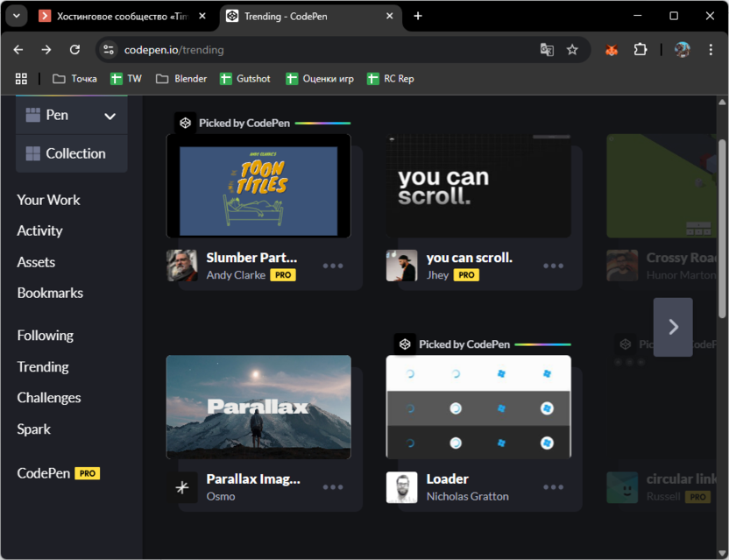This screenshot has width=729, height=560.
Task: Open the Slumber Part... pen title
Action: point(251,258)
